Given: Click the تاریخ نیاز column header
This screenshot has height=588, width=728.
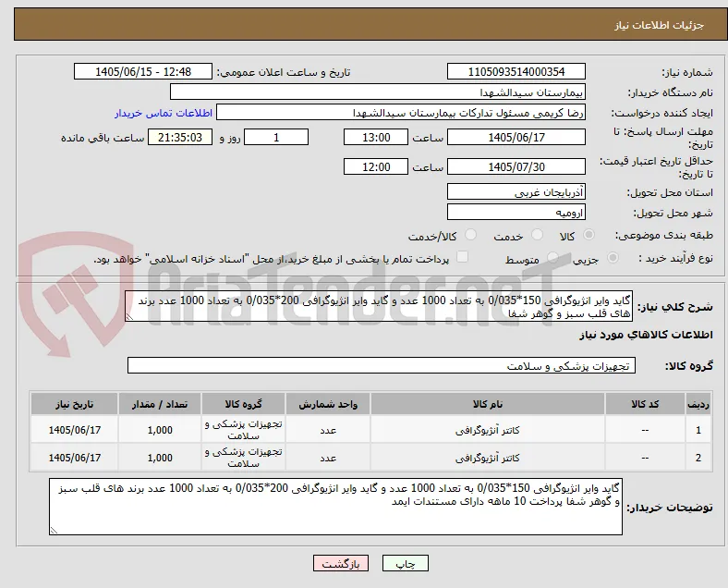Looking at the screenshot, I should (x=74, y=404).
